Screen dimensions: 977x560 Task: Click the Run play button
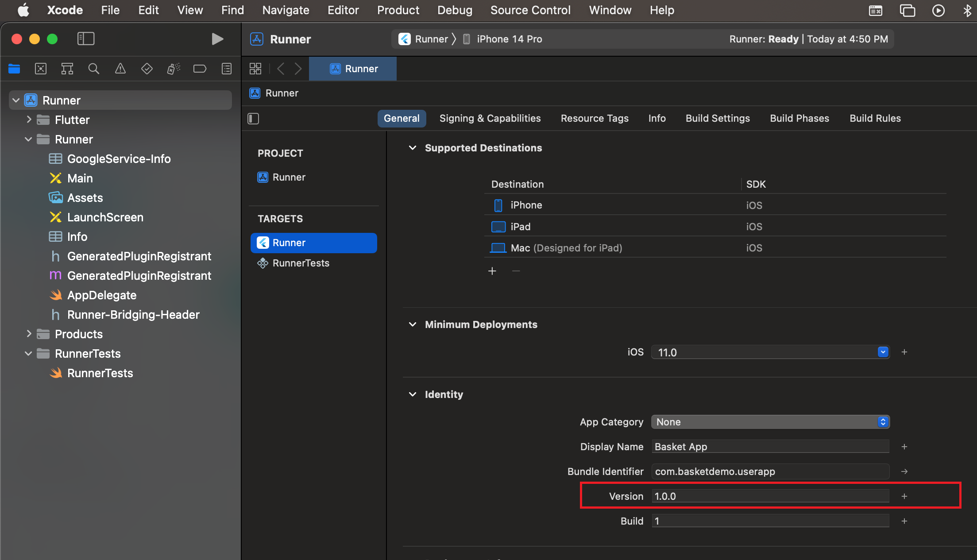[x=217, y=39]
